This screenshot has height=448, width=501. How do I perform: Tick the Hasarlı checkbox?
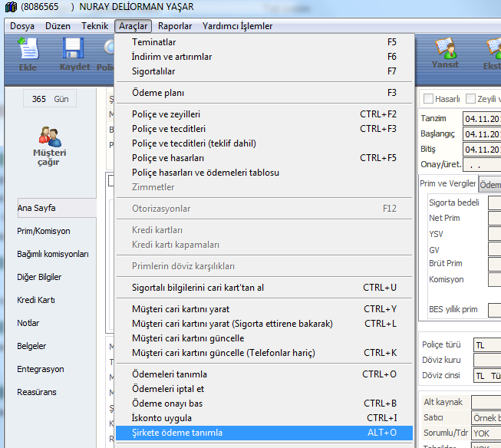point(428,99)
